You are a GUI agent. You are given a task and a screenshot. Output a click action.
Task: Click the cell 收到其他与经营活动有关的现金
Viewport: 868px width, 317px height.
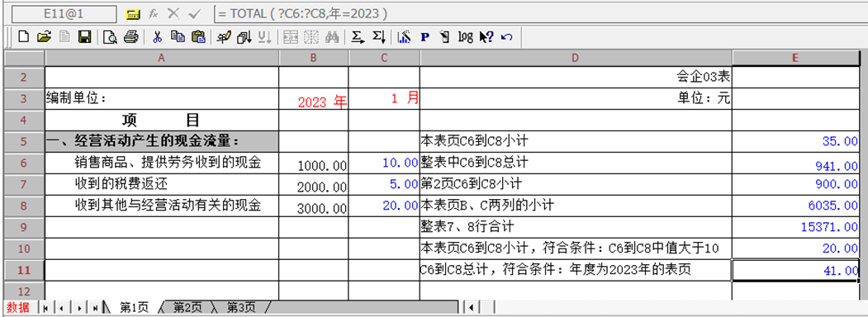[x=162, y=206]
